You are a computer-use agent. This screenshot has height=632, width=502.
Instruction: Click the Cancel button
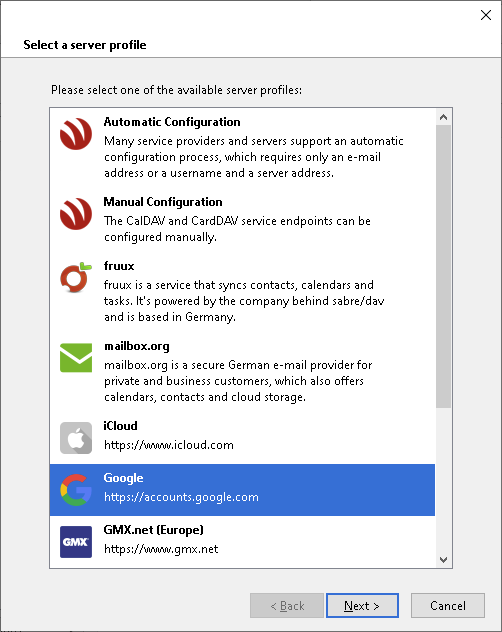448,605
